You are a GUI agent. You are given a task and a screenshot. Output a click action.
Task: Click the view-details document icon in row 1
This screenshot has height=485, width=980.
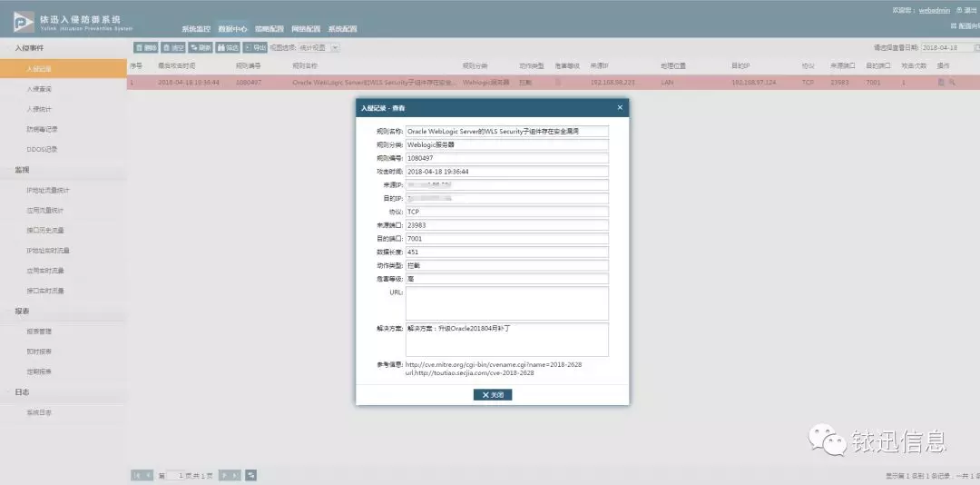pos(941,82)
